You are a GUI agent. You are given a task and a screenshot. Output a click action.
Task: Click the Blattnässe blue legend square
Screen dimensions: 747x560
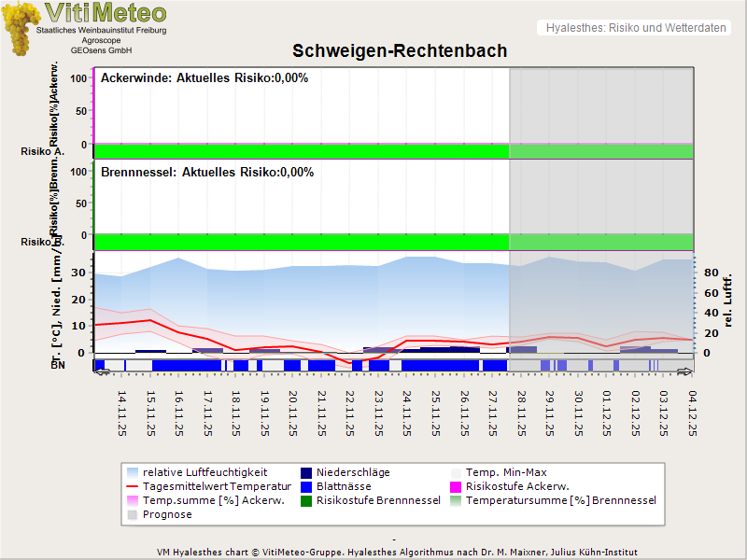coord(306,486)
